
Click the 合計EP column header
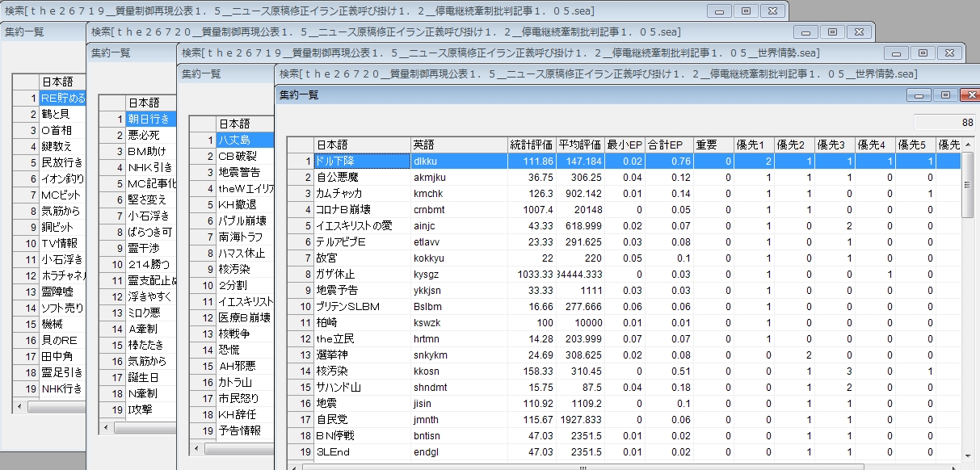pos(669,145)
